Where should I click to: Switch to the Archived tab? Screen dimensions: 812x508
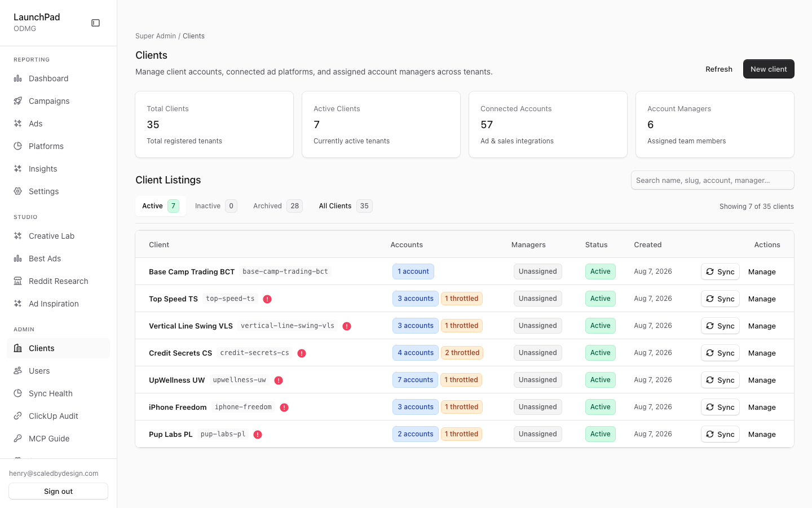(277, 206)
